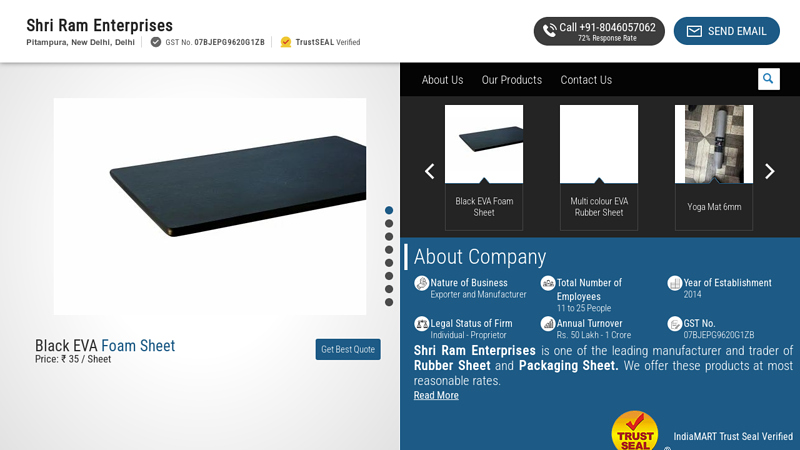Open the Contact Us menu
Screen dimensions: 800x450
586,80
